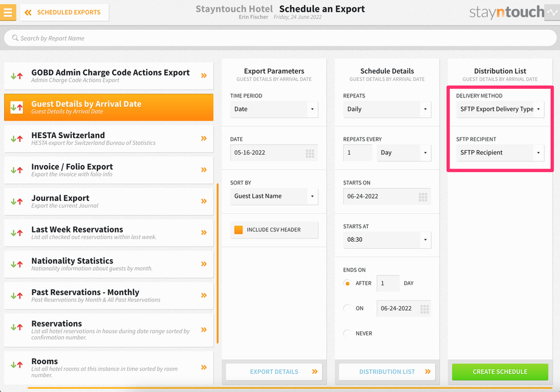Open the hamburger main menu
The image size is (560, 392).
(x=8, y=13)
